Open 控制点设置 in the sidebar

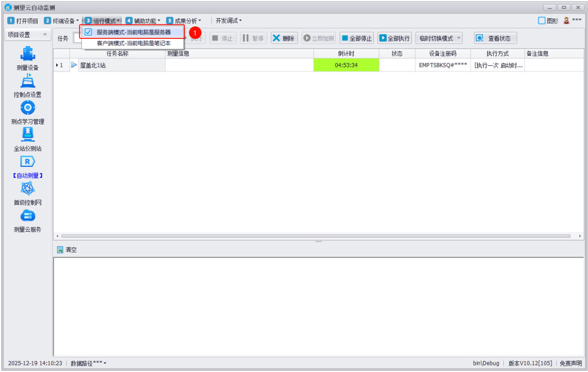click(x=28, y=81)
